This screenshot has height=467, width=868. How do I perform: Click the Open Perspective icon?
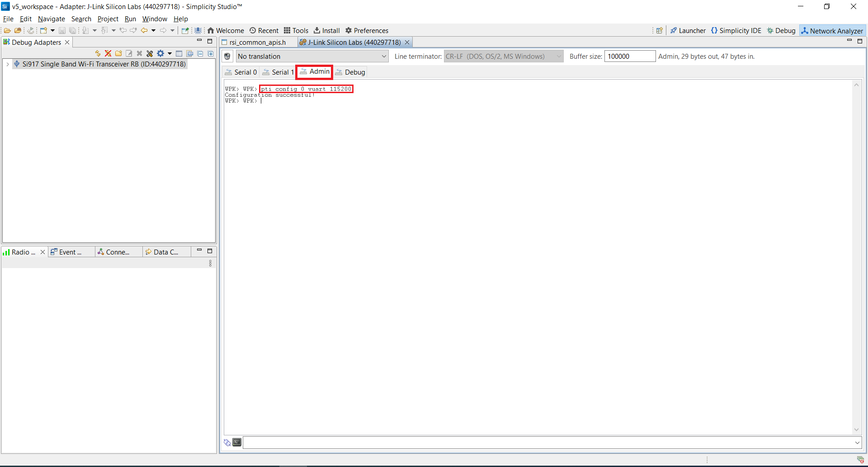pyautogui.click(x=659, y=31)
